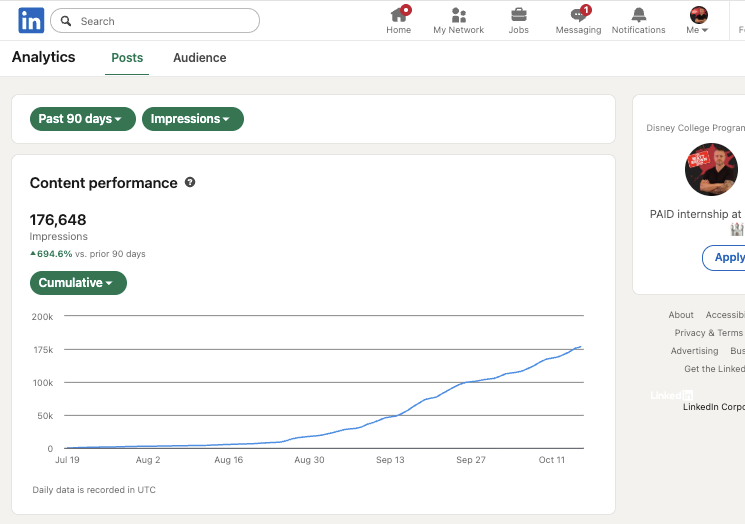This screenshot has width=745, height=524.
Task: View Notifications bell icon
Action: pos(638,15)
